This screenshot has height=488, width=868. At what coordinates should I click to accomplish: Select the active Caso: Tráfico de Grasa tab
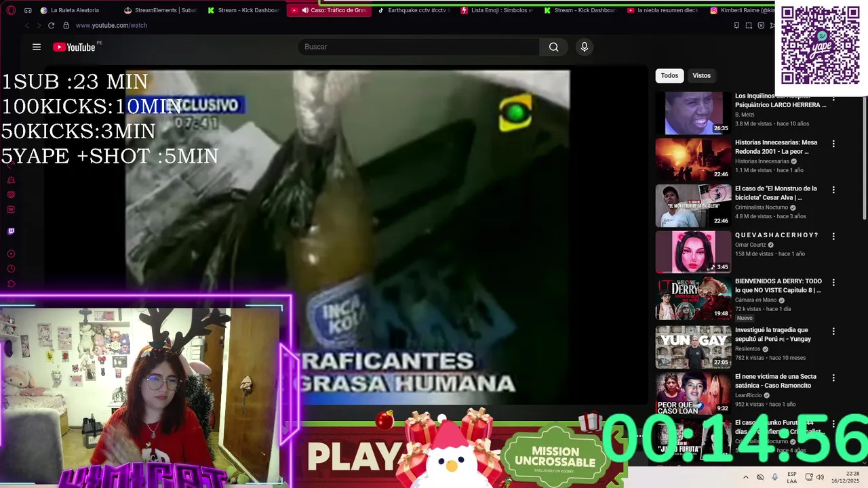[x=329, y=10]
